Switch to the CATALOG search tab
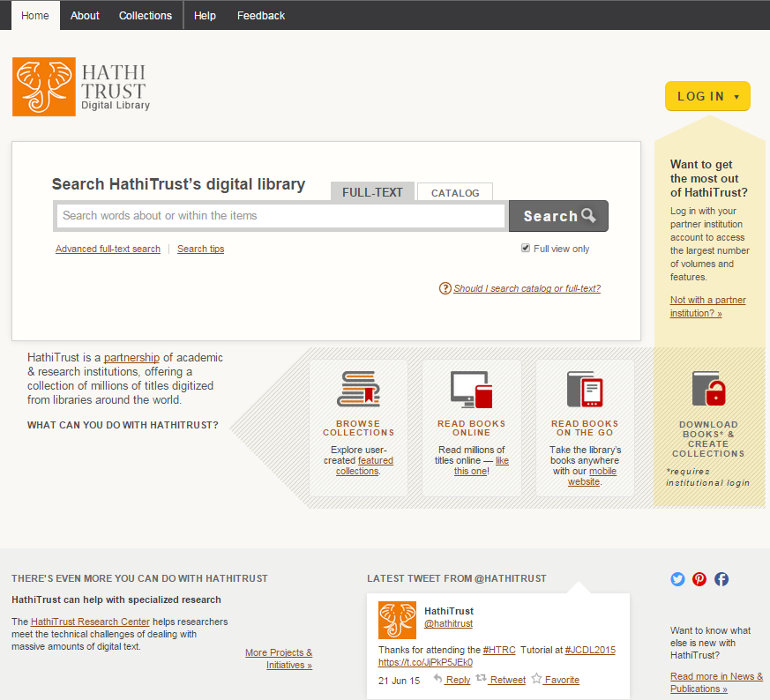Viewport: 770px width, 700px height. tap(455, 193)
